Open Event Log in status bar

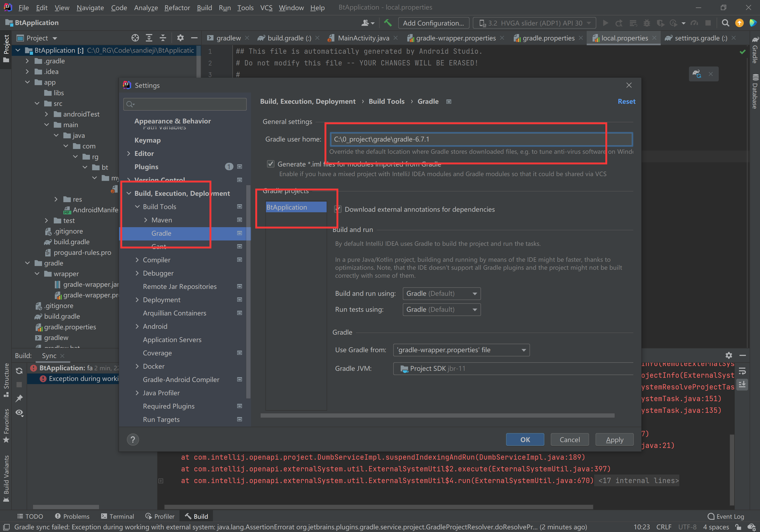(726, 516)
